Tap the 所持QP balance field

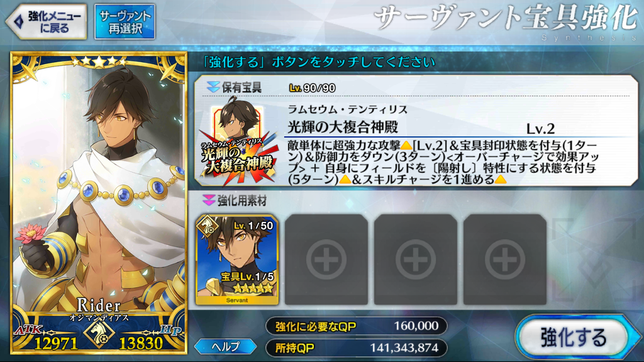click(x=357, y=348)
